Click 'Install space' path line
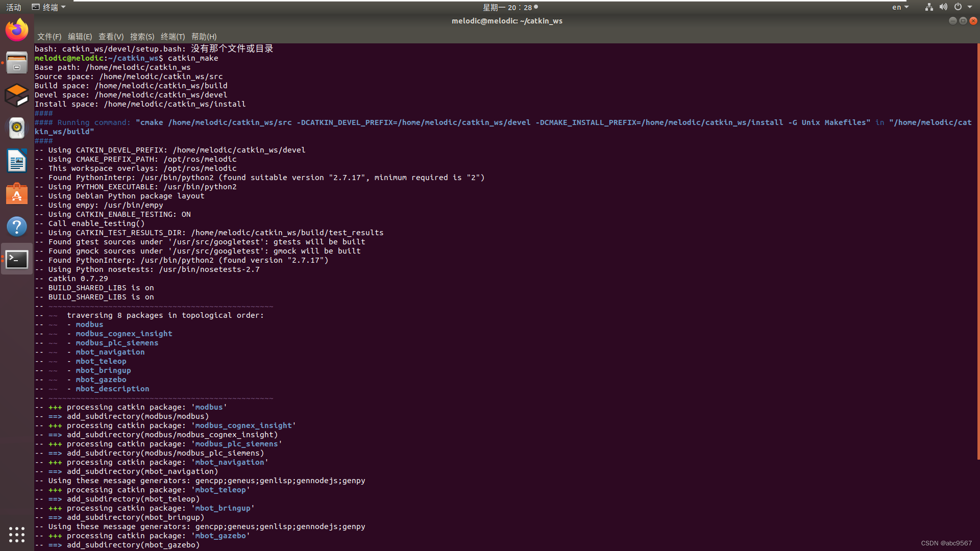Image resolution: width=980 pixels, height=551 pixels. tap(140, 104)
